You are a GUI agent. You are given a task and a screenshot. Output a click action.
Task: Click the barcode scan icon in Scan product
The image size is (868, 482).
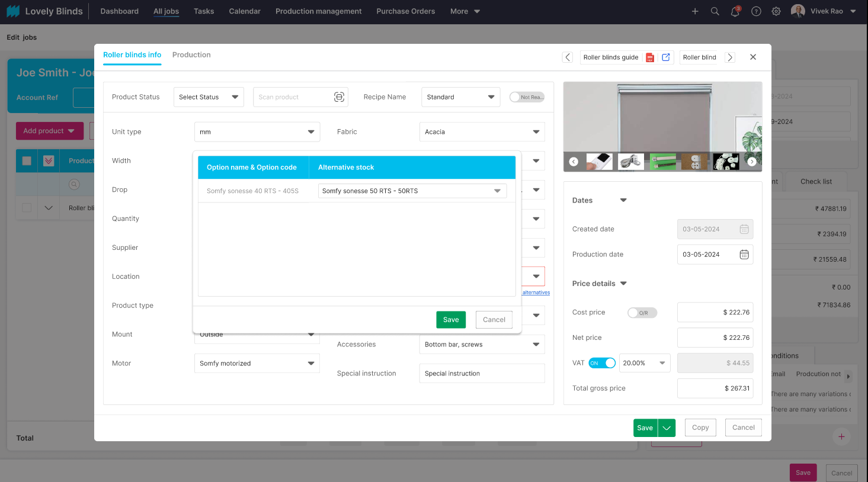coord(339,97)
